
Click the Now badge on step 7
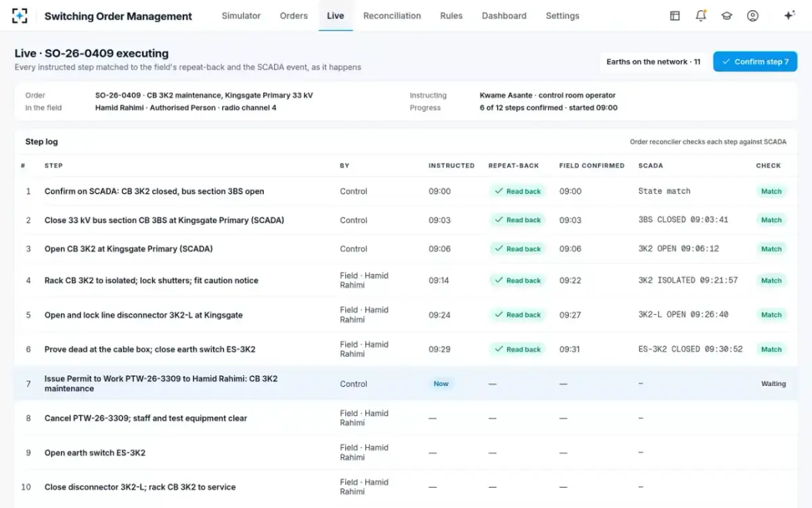441,383
